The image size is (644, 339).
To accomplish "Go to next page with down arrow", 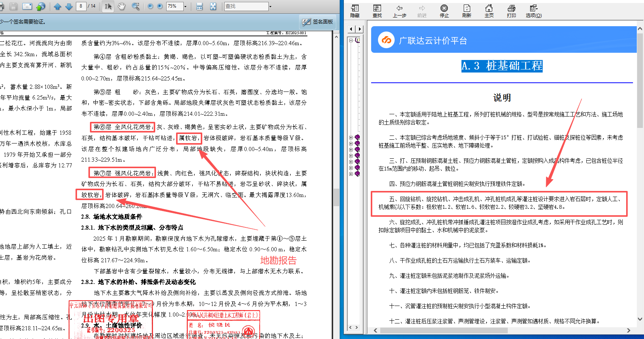I will pyautogui.click(x=69, y=6).
